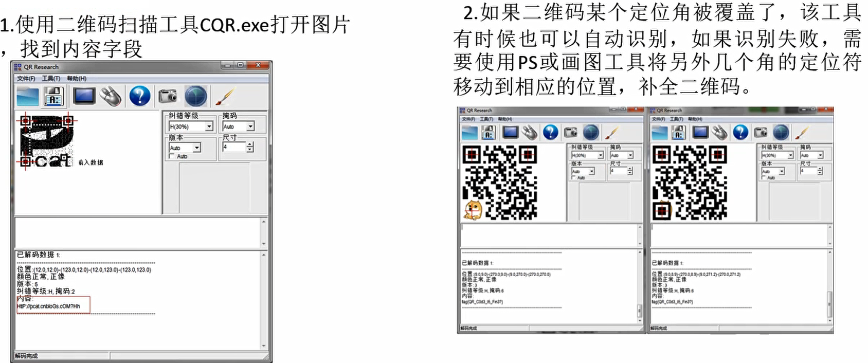This screenshot has width=868, height=363.
Task: Click radar scan icon in pcat QR window
Action: tap(196, 96)
